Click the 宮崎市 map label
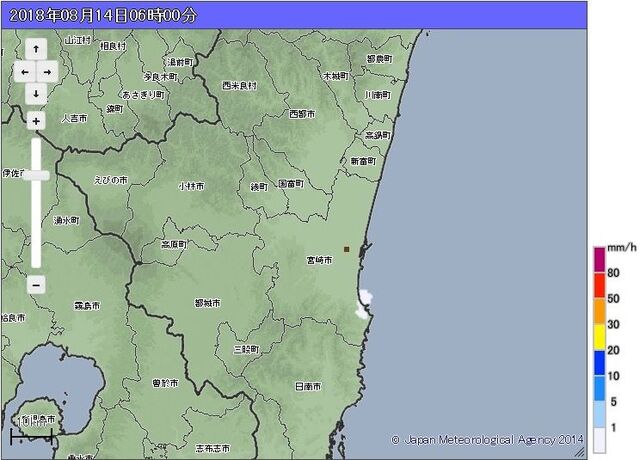 click(x=319, y=260)
